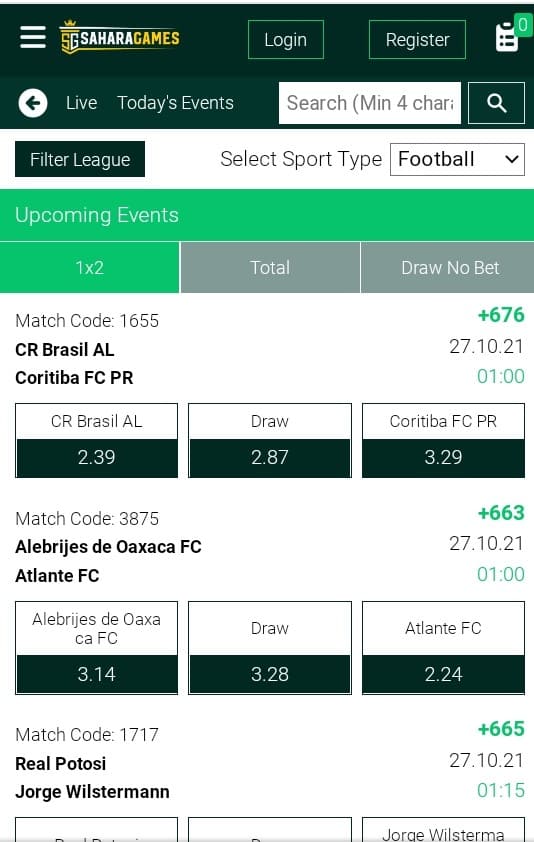Open the hamburger navigation menu
The image size is (534, 842).
(x=33, y=38)
